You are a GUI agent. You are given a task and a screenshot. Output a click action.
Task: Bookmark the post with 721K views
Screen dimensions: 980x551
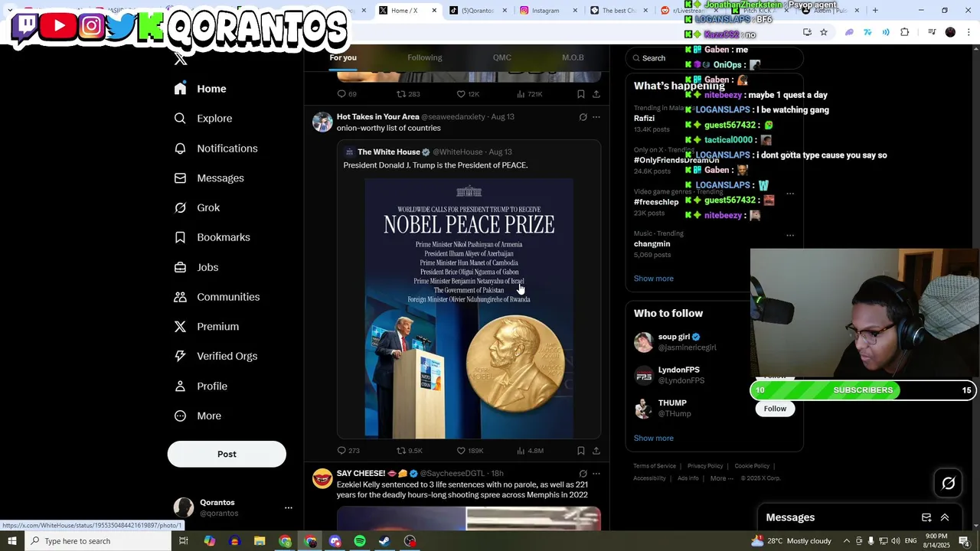[581, 94]
